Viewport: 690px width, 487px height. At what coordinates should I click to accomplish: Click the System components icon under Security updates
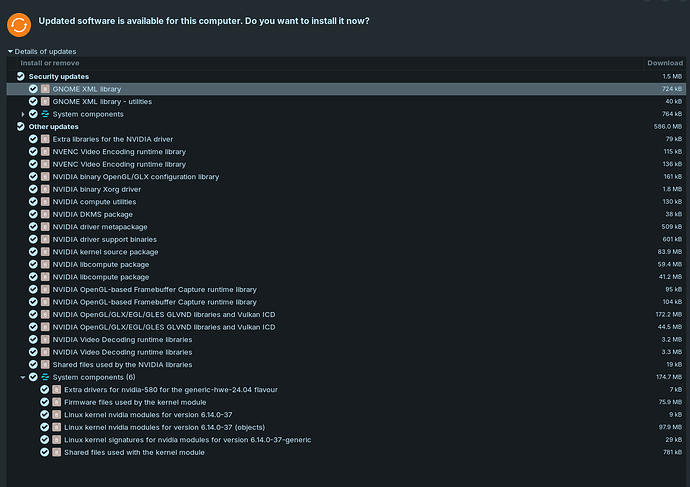45,114
